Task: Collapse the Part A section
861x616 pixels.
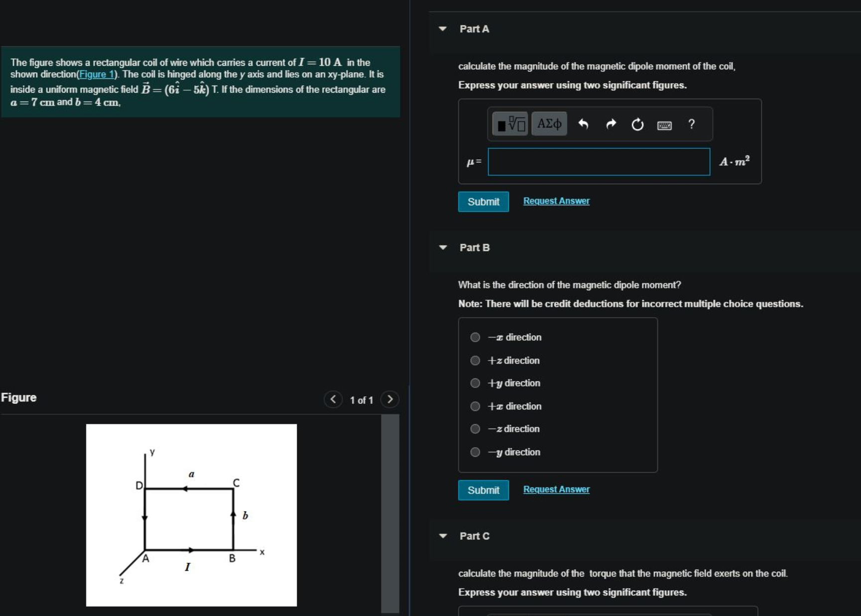Action: pos(442,29)
